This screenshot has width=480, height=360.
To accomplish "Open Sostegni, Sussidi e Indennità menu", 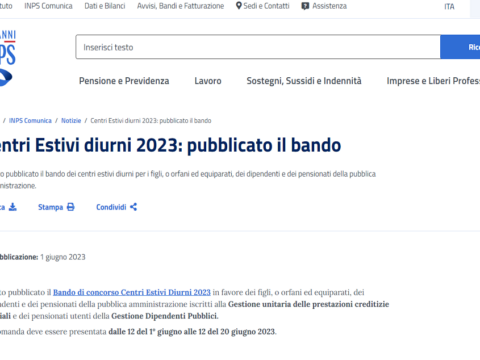I will tap(304, 81).
